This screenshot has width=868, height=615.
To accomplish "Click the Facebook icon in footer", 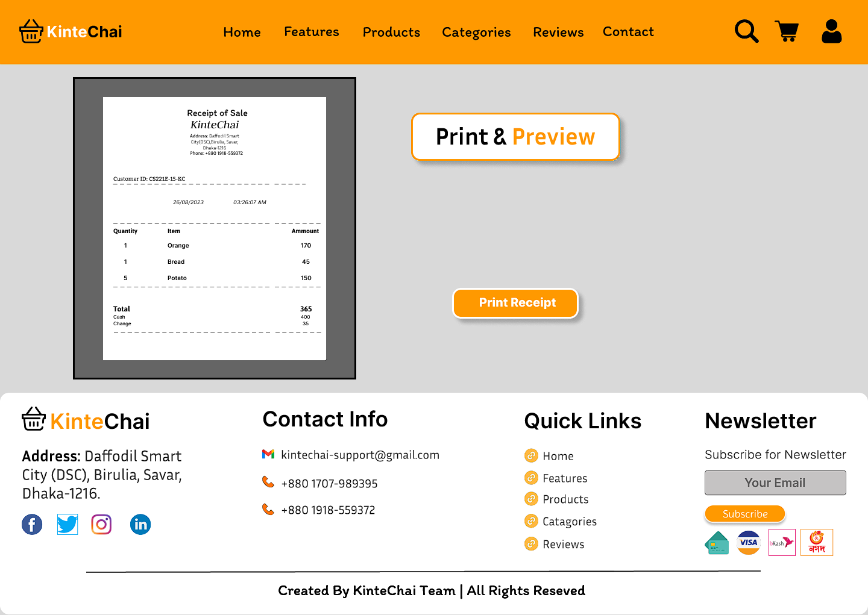I will click(32, 525).
